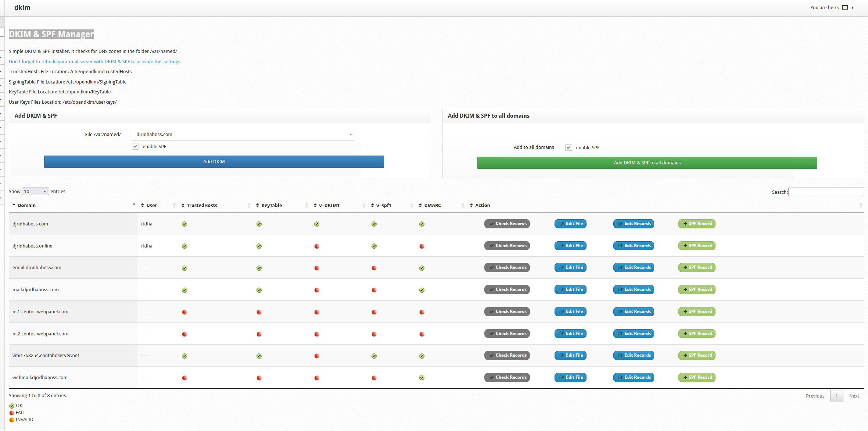Toggle enable SPF checkbox under domain selector
The image size is (868, 431).
pyautogui.click(x=136, y=147)
